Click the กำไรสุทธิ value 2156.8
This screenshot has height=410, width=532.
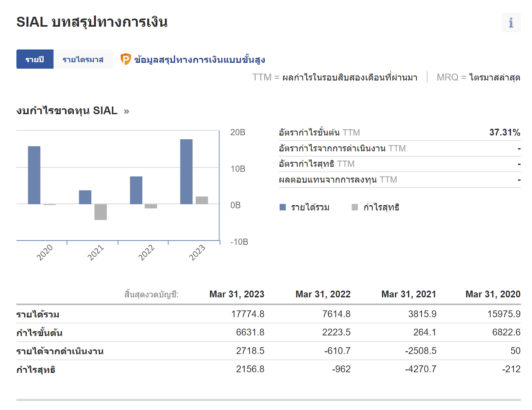(x=250, y=369)
